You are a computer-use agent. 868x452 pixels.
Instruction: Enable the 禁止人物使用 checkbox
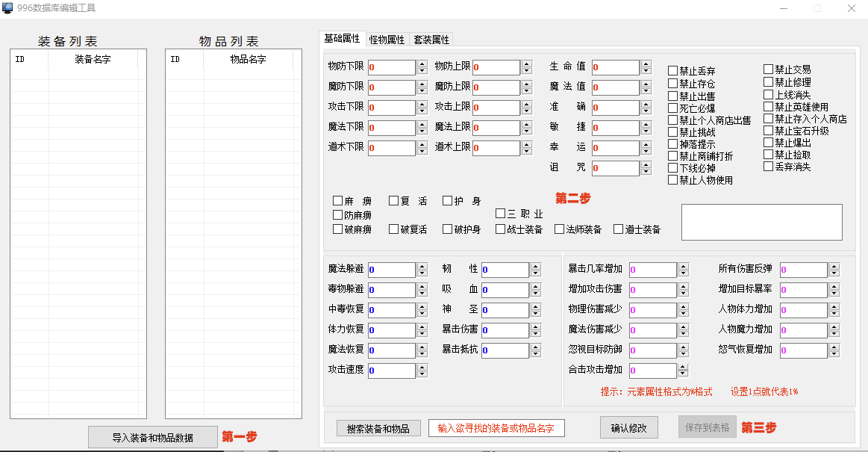(x=672, y=179)
